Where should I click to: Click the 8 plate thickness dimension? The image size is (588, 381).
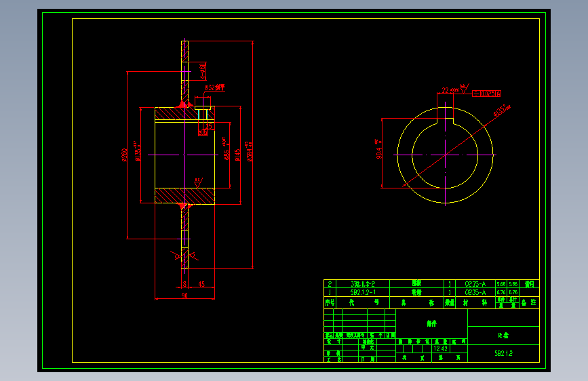pyautogui.click(x=184, y=284)
